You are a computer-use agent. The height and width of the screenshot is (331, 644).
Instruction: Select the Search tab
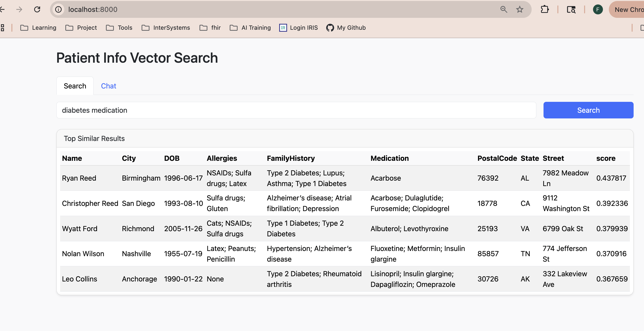point(75,86)
